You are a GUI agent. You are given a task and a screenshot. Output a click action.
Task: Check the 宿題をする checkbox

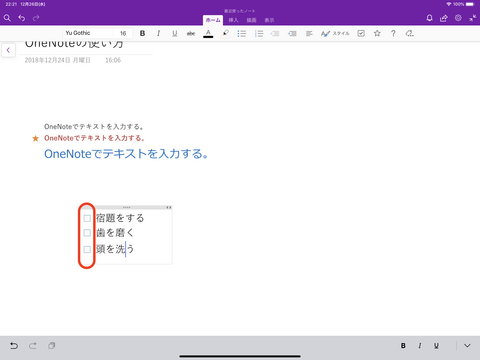coord(87,218)
